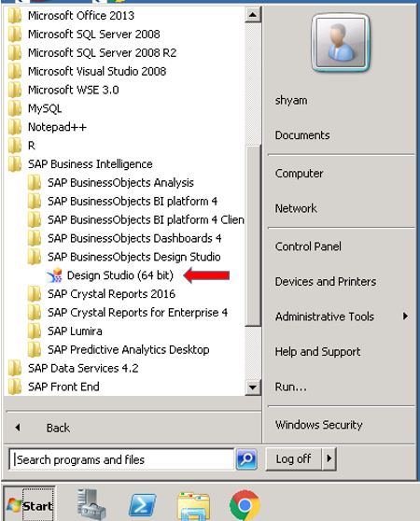
Task: Expand SAP Crystal Reports 2016 folder
Action: click(x=101, y=294)
